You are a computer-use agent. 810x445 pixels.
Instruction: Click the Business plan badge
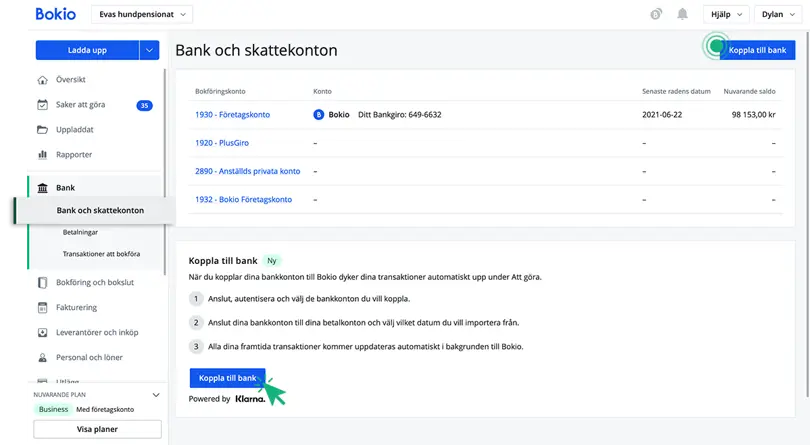pyautogui.click(x=53, y=409)
